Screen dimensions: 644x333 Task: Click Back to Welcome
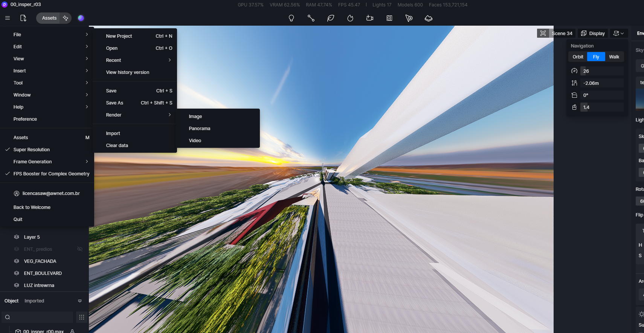[x=47, y=207]
